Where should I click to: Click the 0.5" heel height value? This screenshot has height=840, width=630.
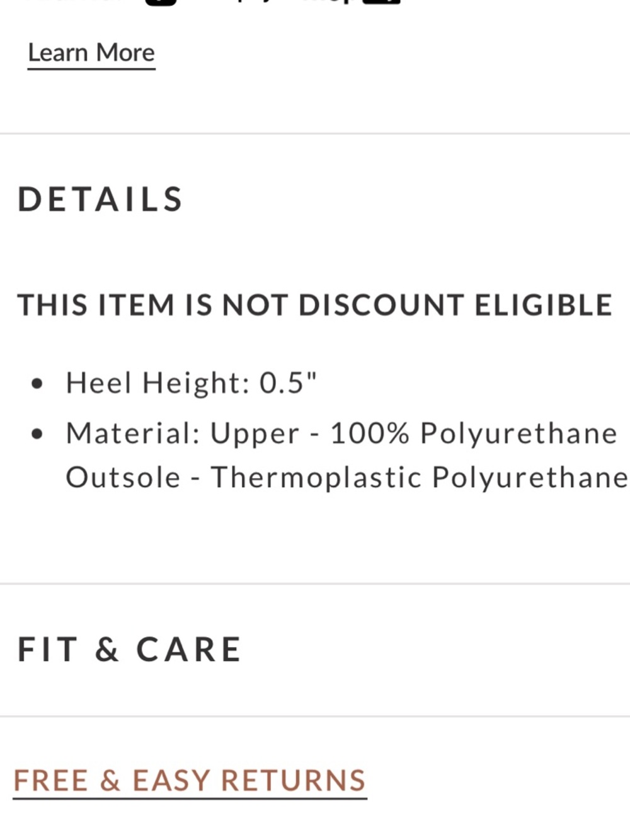288,383
